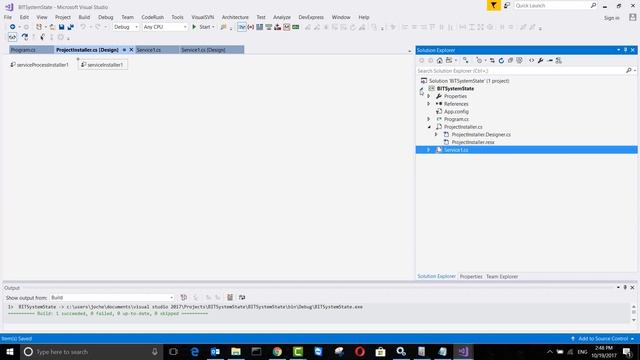
Task: Close the ProjectInstaller.cs [Design] tab
Action: pyautogui.click(x=131, y=50)
